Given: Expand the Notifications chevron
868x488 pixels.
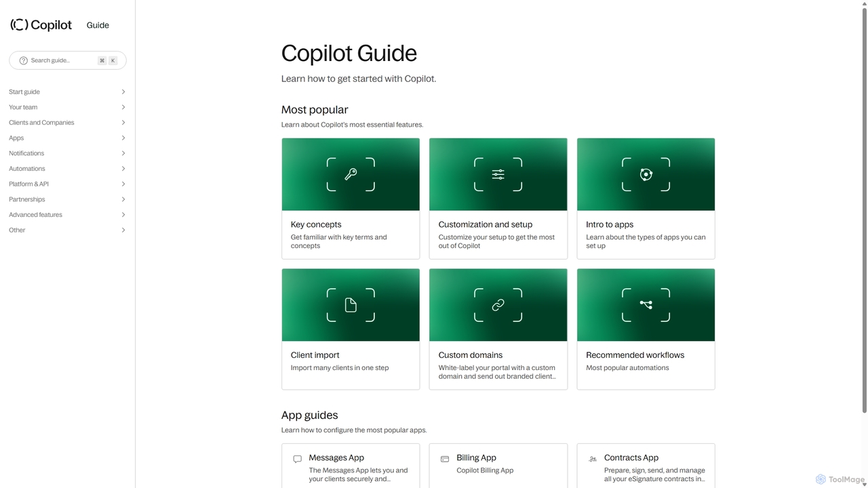Looking at the screenshot, I should [x=123, y=153].
